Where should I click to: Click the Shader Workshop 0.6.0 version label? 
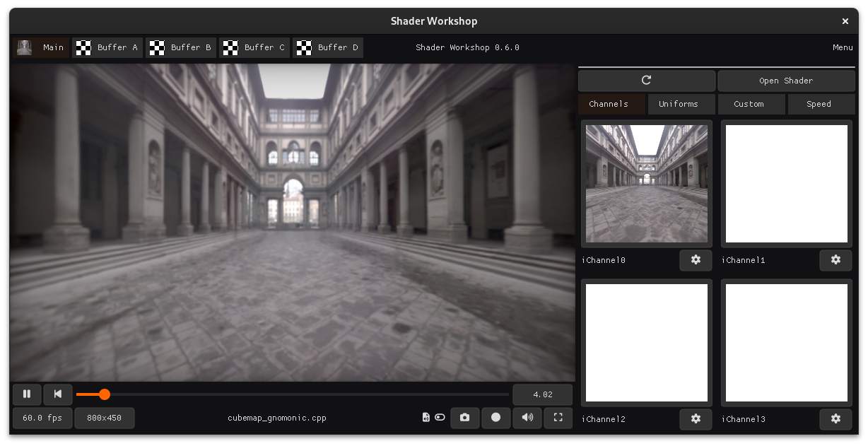coord(467,47)
